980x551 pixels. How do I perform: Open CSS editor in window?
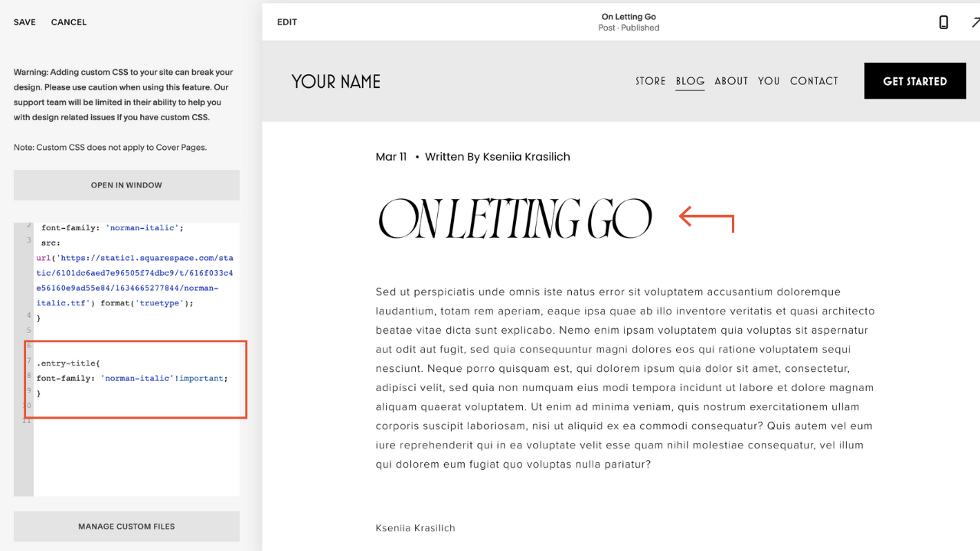(x=126, y=185)
